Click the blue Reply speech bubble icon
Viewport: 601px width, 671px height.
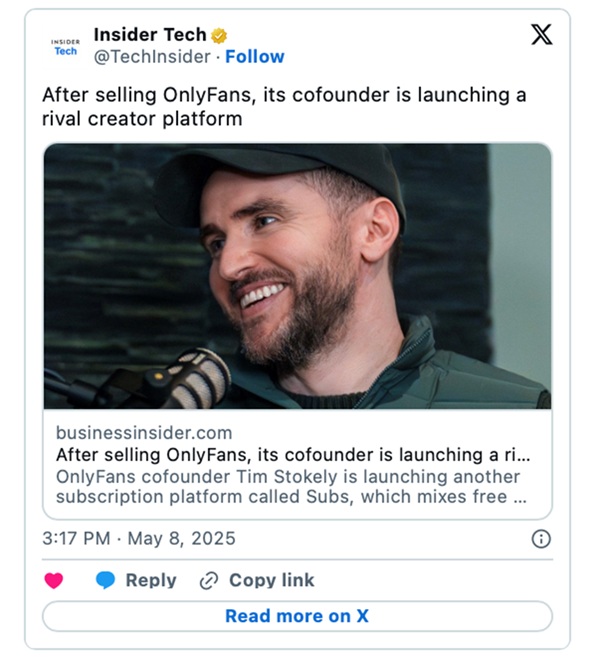(105, 580)
